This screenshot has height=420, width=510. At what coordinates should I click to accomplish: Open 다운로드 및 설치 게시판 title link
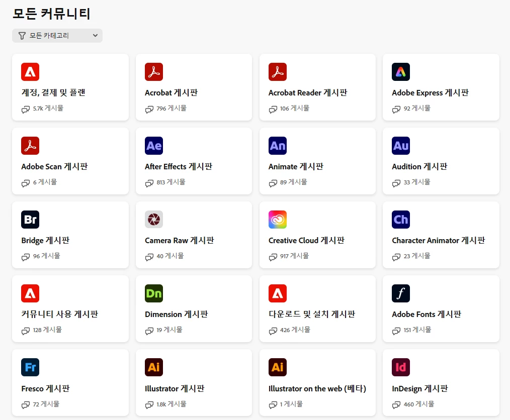pos(312,314)
